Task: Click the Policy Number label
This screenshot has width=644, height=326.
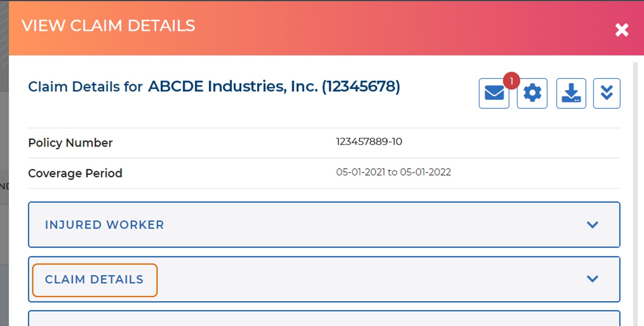Action: point(71,143)
